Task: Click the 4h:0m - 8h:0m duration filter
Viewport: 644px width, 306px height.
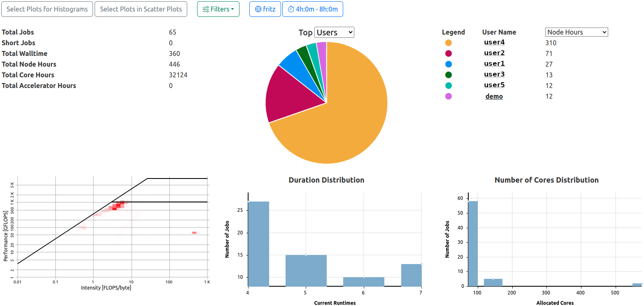Action: click(x=312, y=9)
